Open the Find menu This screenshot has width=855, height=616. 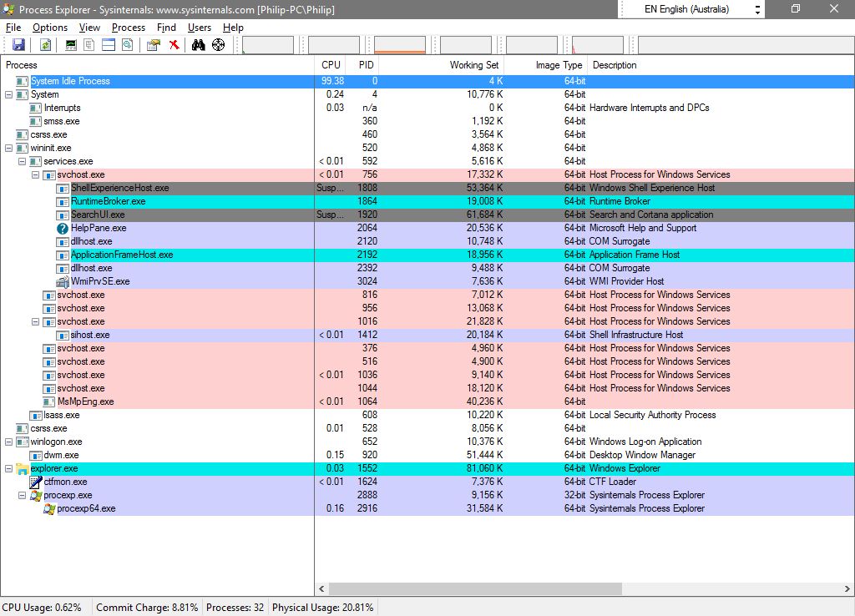pyautogui.click(x=166, y=28)
